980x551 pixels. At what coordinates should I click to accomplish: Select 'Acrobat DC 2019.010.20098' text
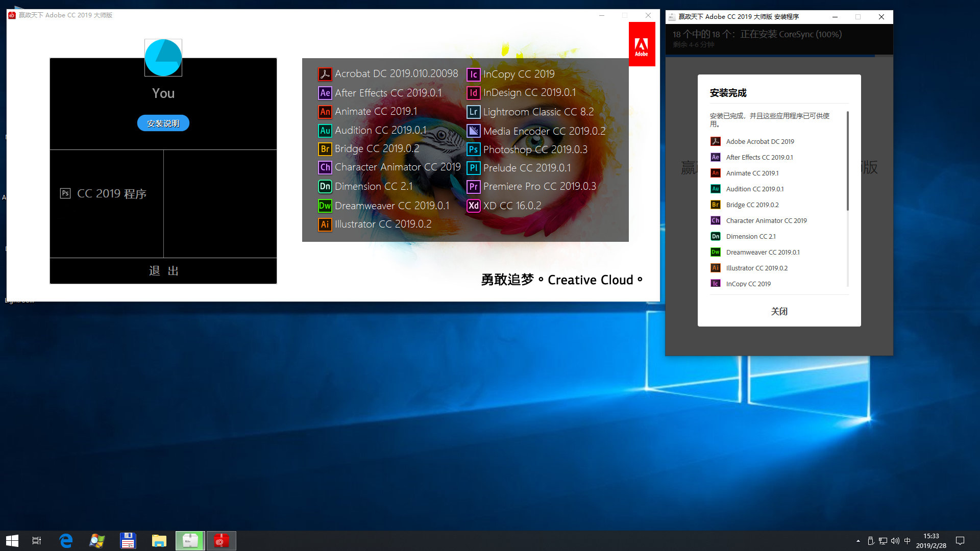[x=397, y=74]
